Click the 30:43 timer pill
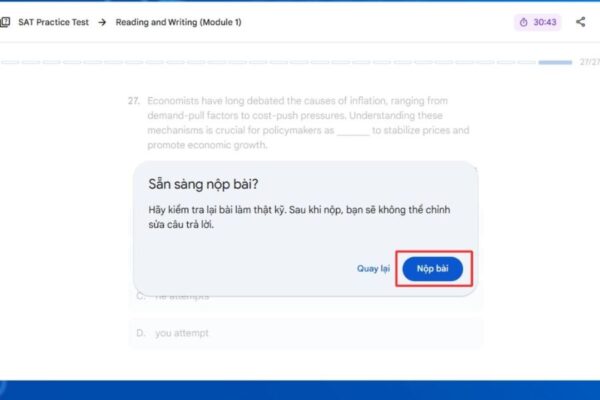This screenshot has width=600, height=400. pos(538,22)
